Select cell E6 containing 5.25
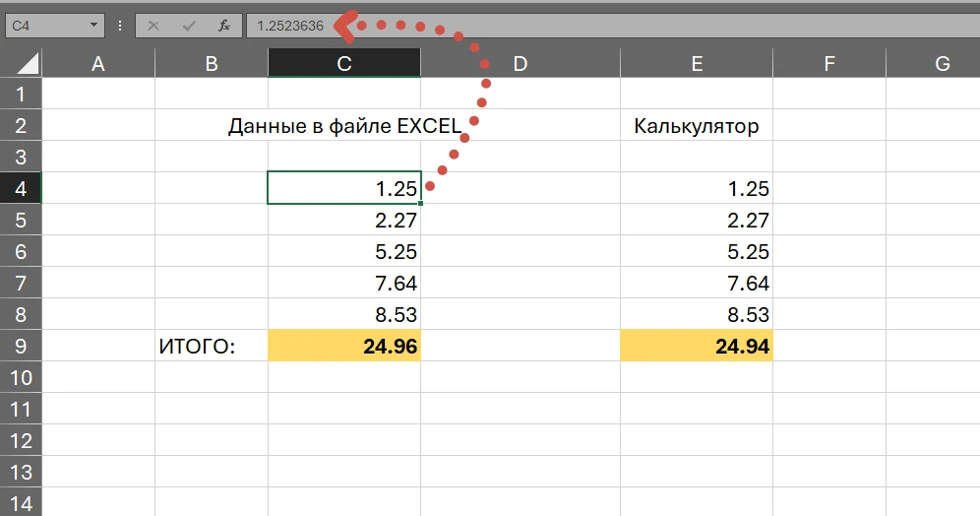The height and width of the screenshot is (516, 980). [x=697, y=251]
